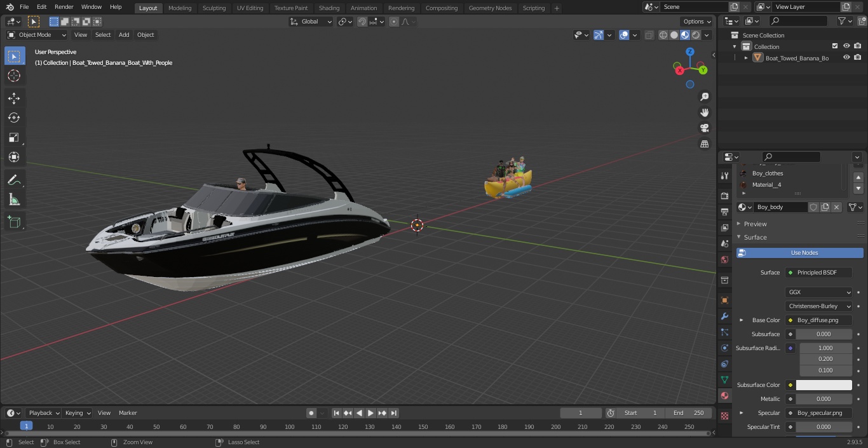Toggle the snap magnet button
The height and width of the screenshot is (448, 868).
point(362,22)
